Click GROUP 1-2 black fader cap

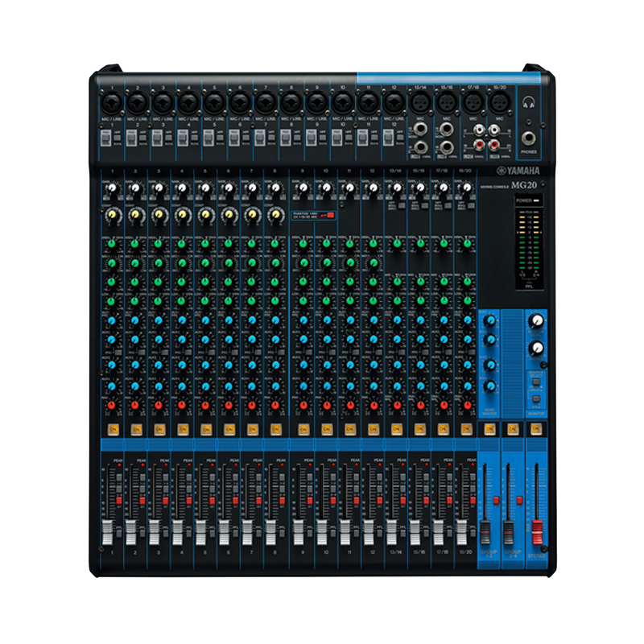click(485, 533)
